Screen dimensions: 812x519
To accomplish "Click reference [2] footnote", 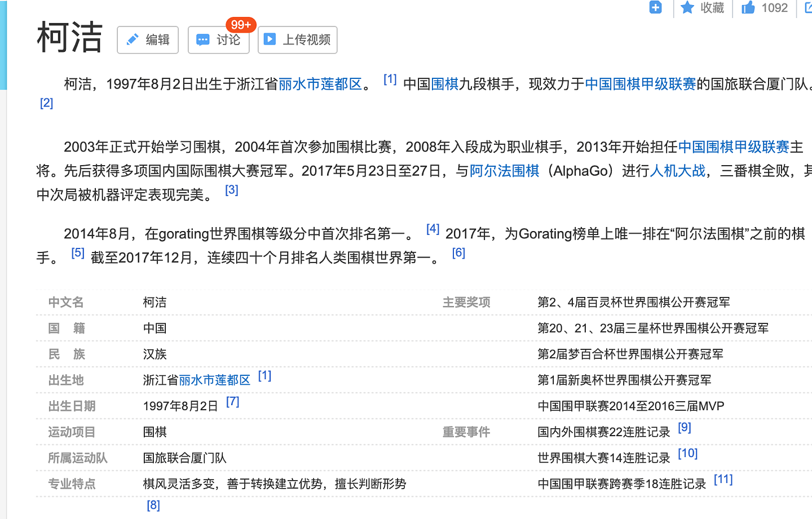I will click(47, 103).
